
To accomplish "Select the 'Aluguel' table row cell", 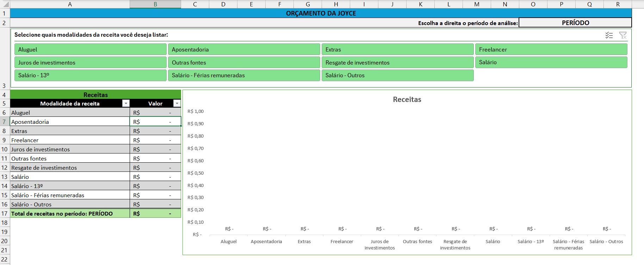I will click(70, 113).
